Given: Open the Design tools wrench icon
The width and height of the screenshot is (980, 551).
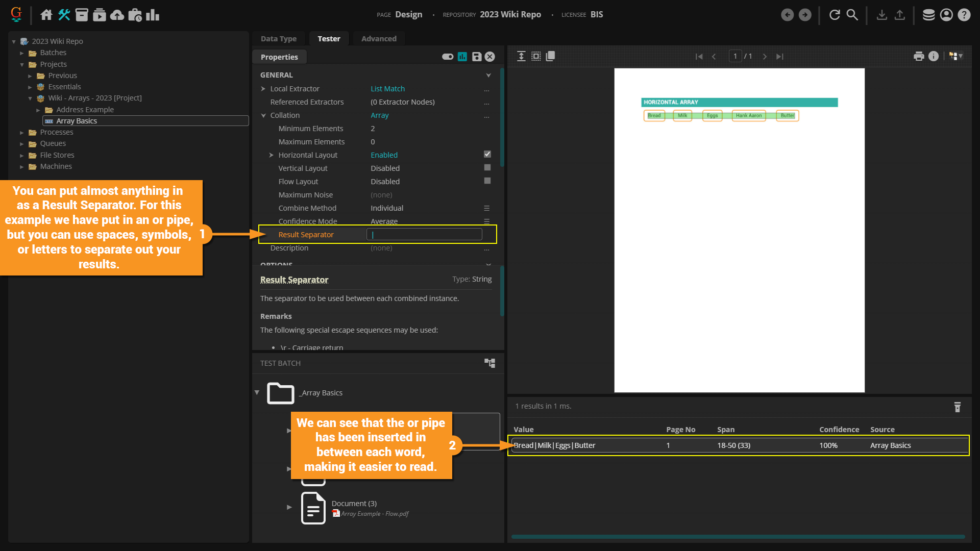Looking at the screenshot, I should 64,15.
